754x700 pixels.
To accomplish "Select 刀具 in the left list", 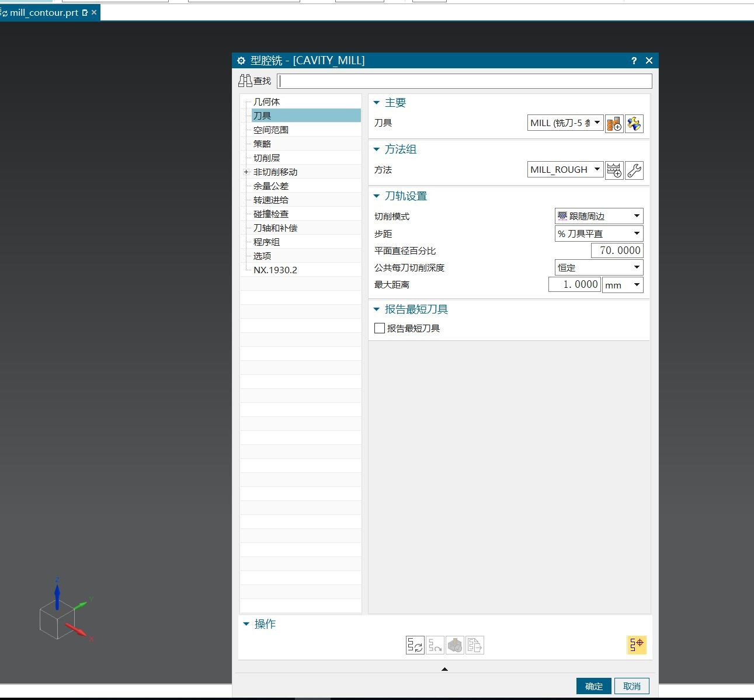I will [x=262, y=116].
